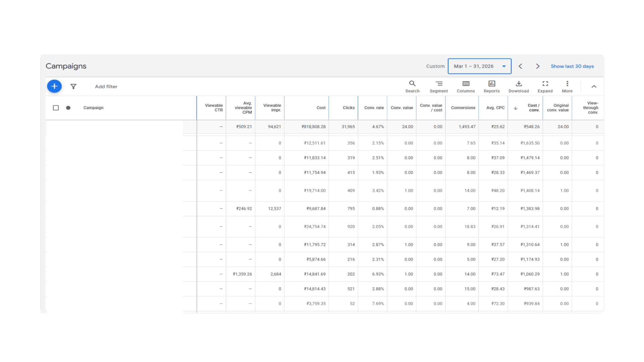Sort by Conv. value column header
This screenshot has width=644, height=362.
click(402, 108)
